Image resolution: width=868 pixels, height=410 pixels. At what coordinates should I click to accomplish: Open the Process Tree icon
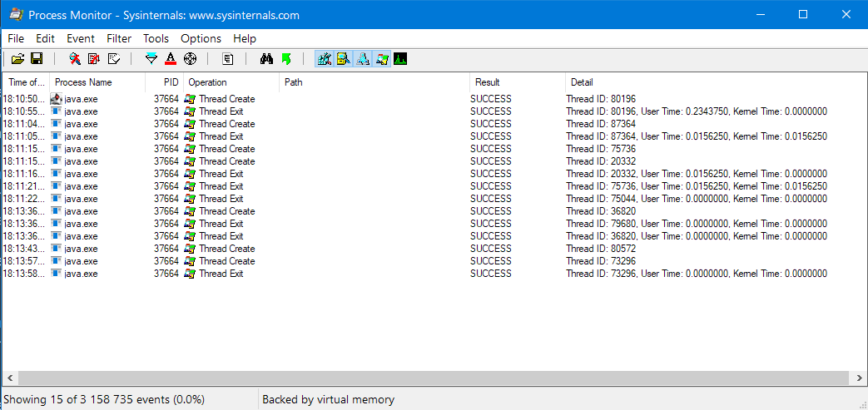[227, 59]
